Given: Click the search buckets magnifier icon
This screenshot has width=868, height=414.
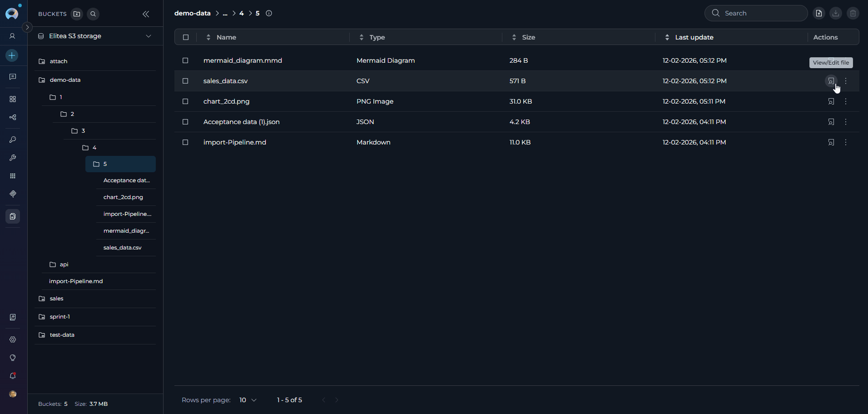Looking at the screenshot, I should 93,14.
